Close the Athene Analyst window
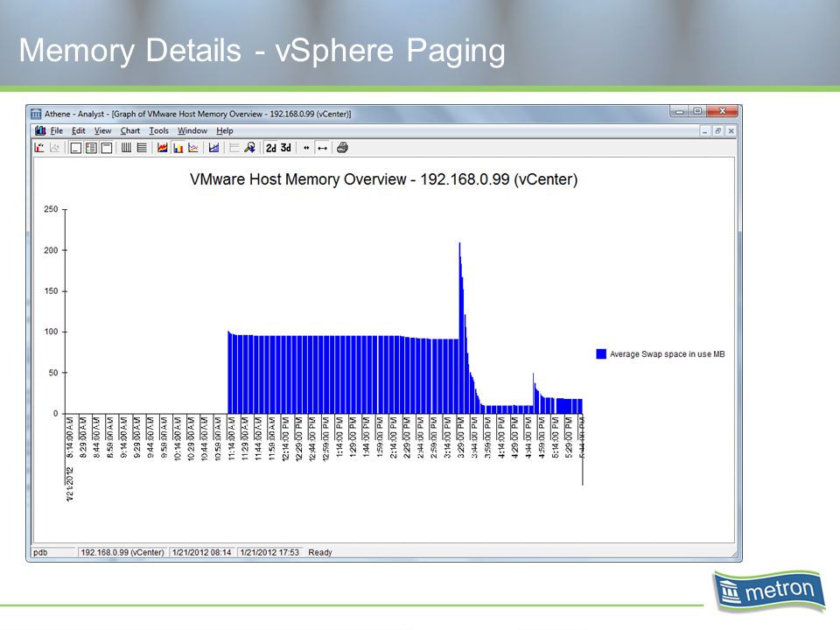The image size is (840, 630). [722, 111]
